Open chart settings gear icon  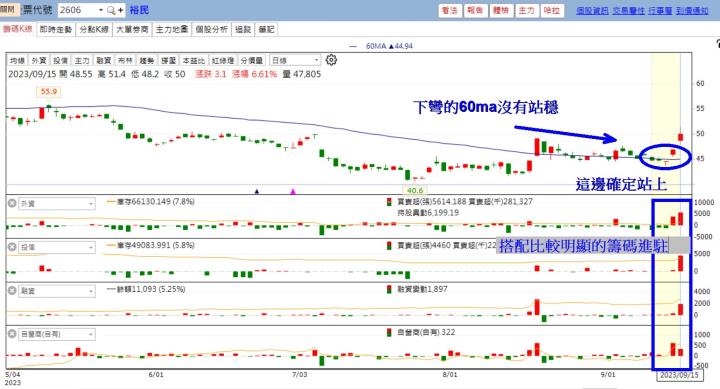coord(331,60)
